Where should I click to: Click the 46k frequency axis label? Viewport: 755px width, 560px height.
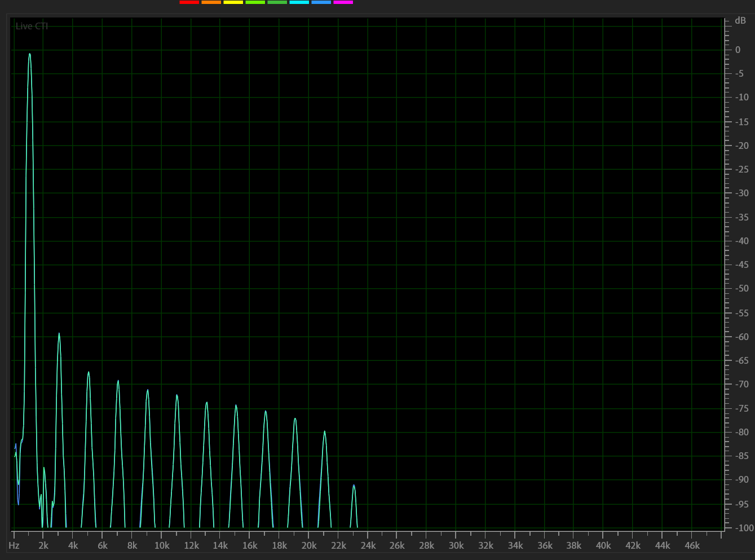click(692, 545)
